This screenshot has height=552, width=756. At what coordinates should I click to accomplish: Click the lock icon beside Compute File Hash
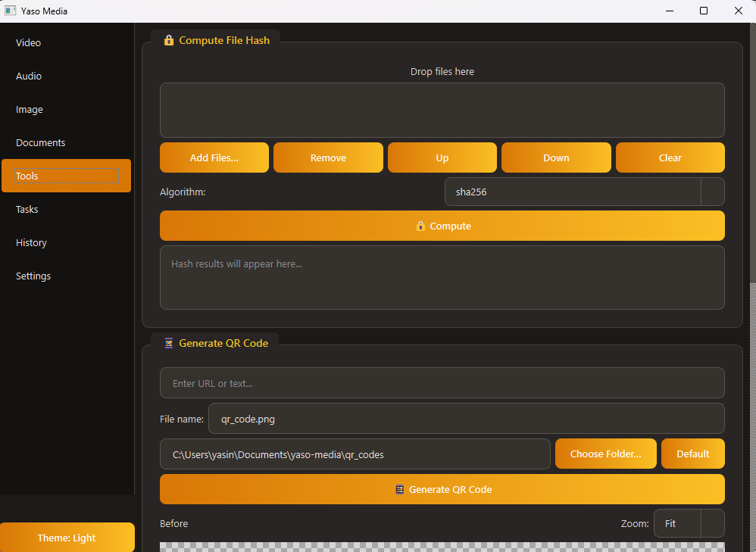point(169,40)
